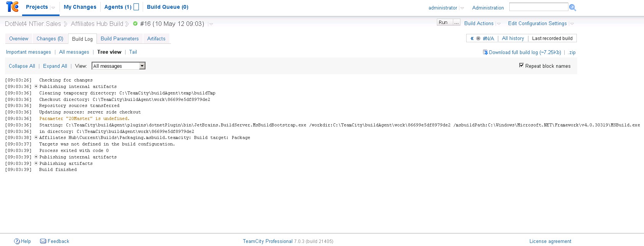The width and height of the screenshot is (644, 246).
Task: Click the Agents square status icon
Action: click(x=136, y=7)
